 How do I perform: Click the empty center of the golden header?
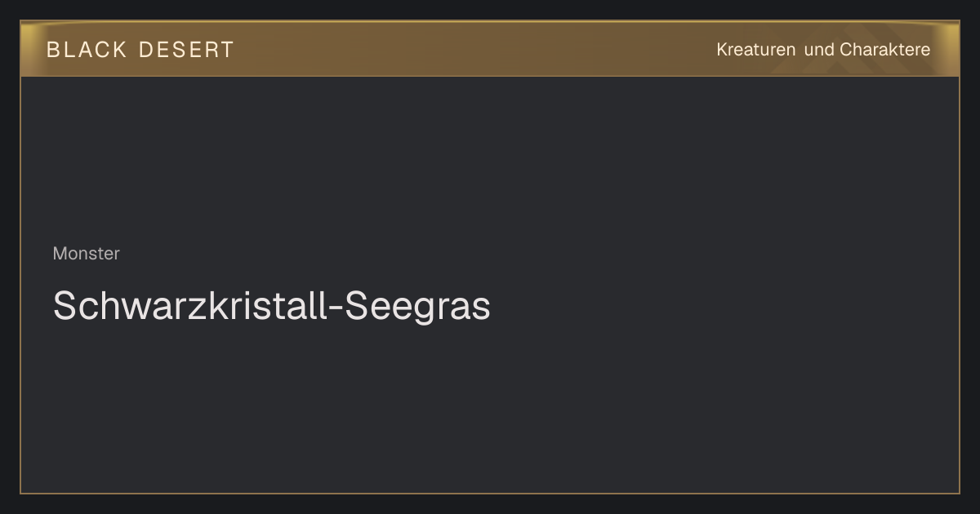coord(474,50)
